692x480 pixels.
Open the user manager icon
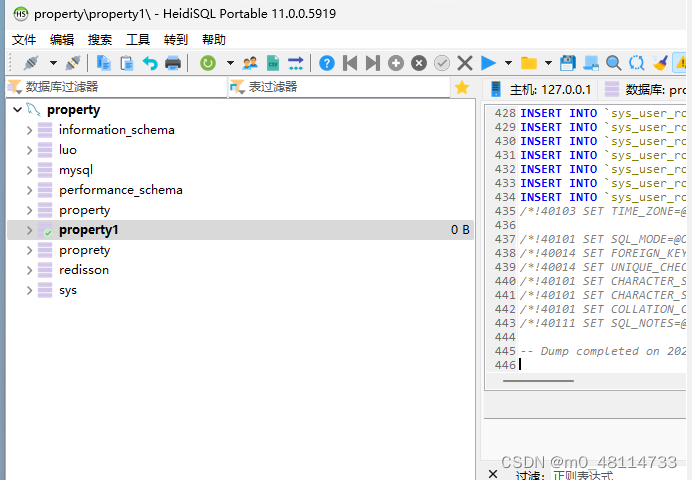pos(250,63)
